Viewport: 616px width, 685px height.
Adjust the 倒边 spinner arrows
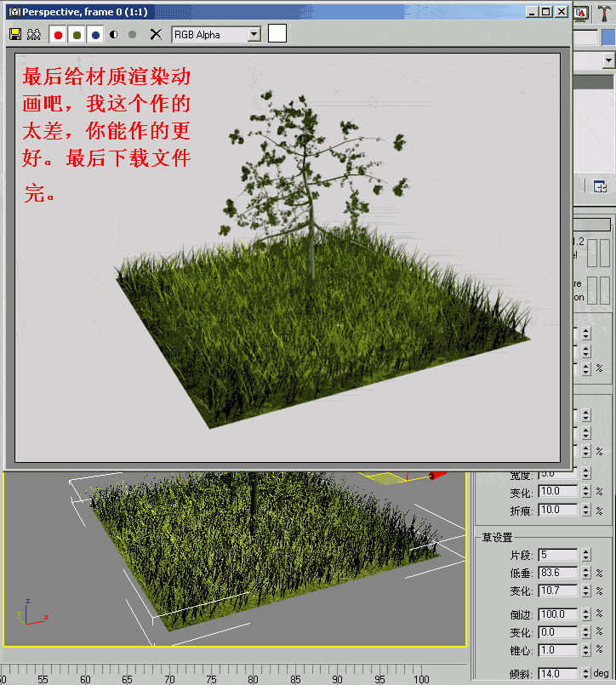(x=586, y=614)
